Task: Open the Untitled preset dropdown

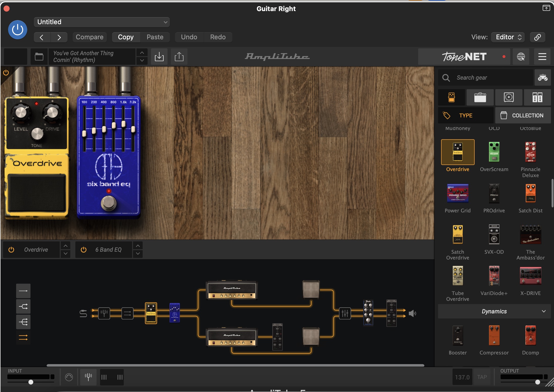Action: 102,22
